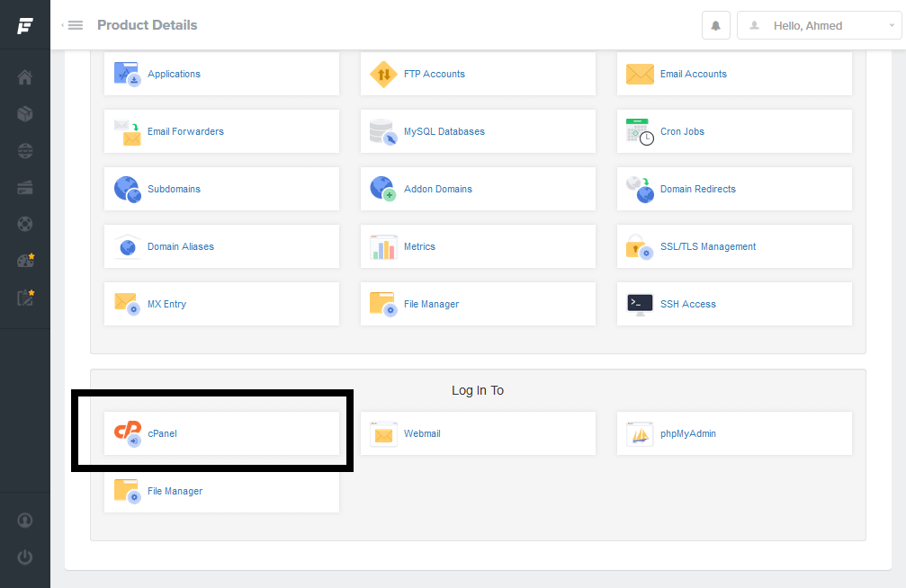Click the MX Entry envelope icon
This screenshot has height=588, width=906.
click(x=127, y=304)
